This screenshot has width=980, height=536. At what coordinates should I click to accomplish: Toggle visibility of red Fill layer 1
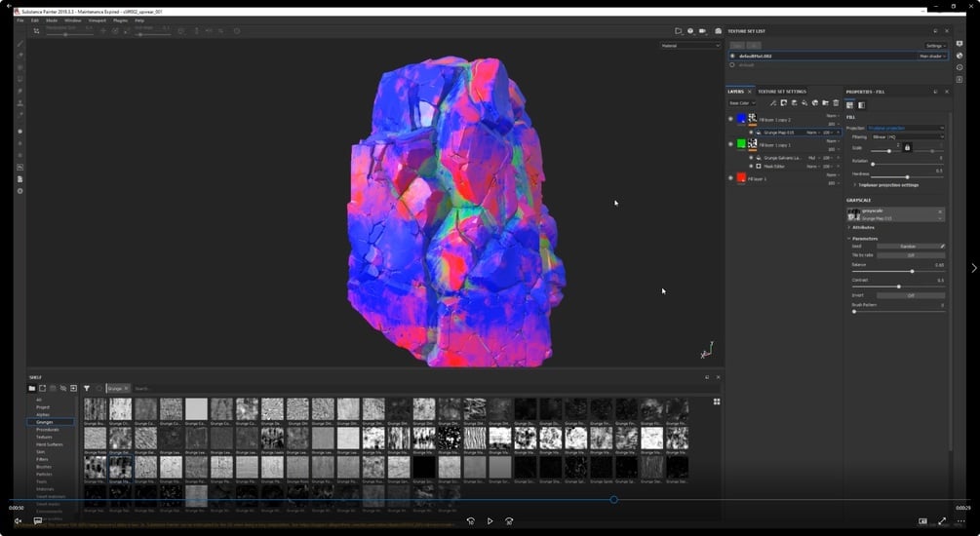pos(730,178)
